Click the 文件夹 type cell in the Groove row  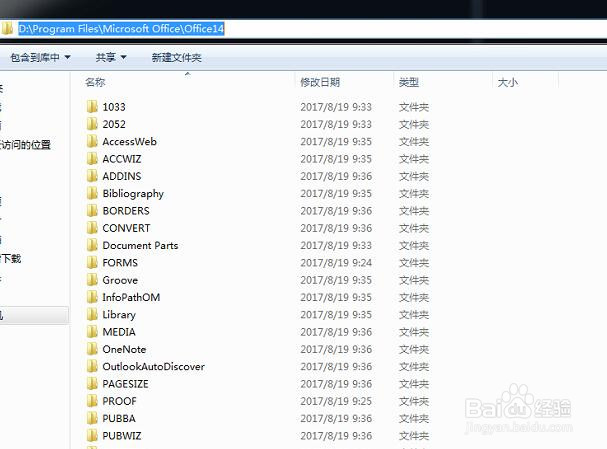tap(413, 280)
